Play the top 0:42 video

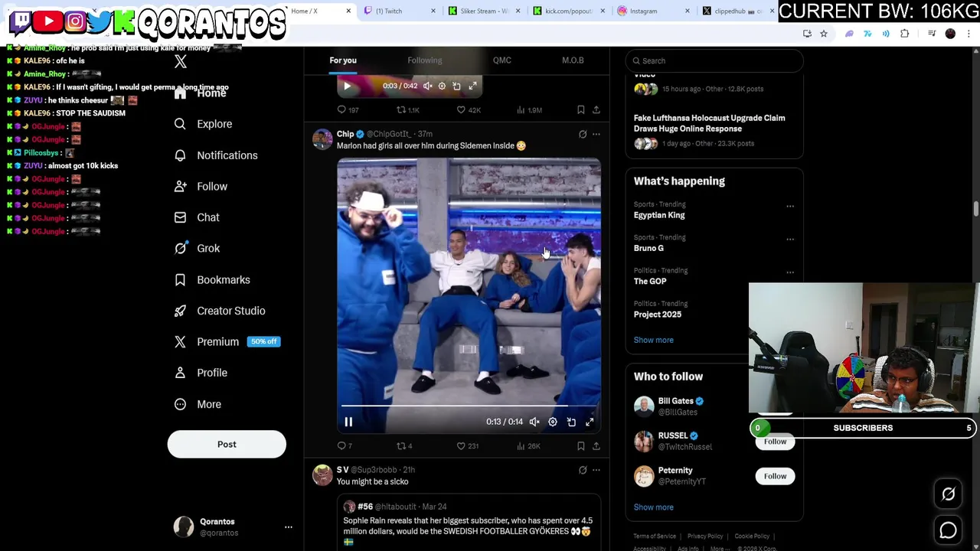(347, 86)
